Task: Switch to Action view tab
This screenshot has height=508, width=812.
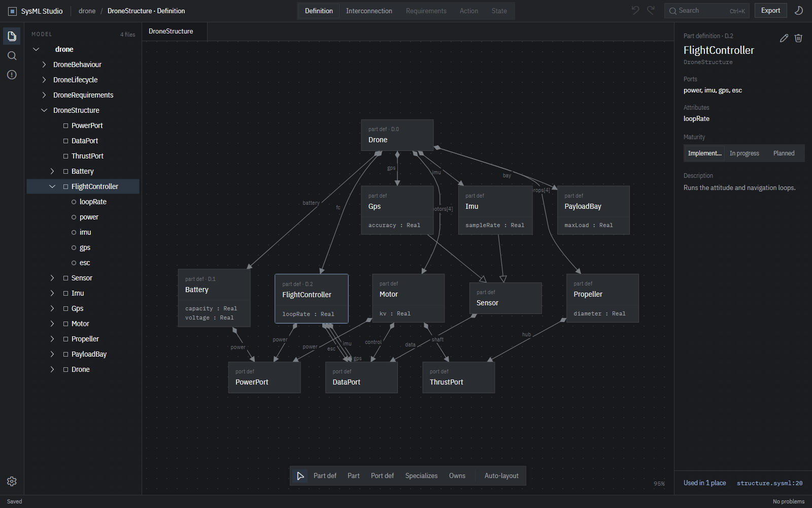Action: point(469,11)
